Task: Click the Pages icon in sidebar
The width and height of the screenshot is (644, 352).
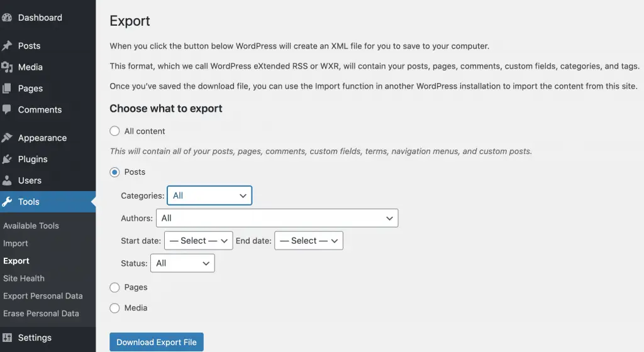Action: click(x=7, y=89)
